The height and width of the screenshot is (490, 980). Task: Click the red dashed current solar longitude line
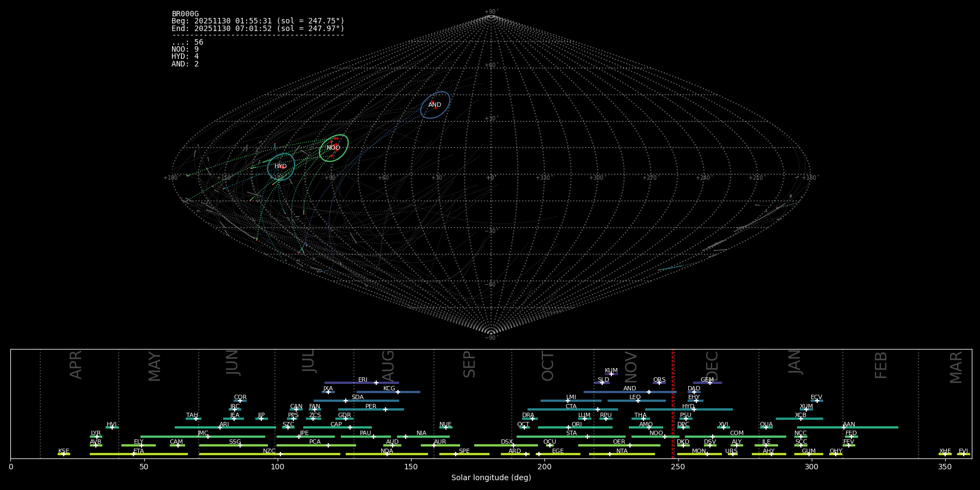point(673,403)
